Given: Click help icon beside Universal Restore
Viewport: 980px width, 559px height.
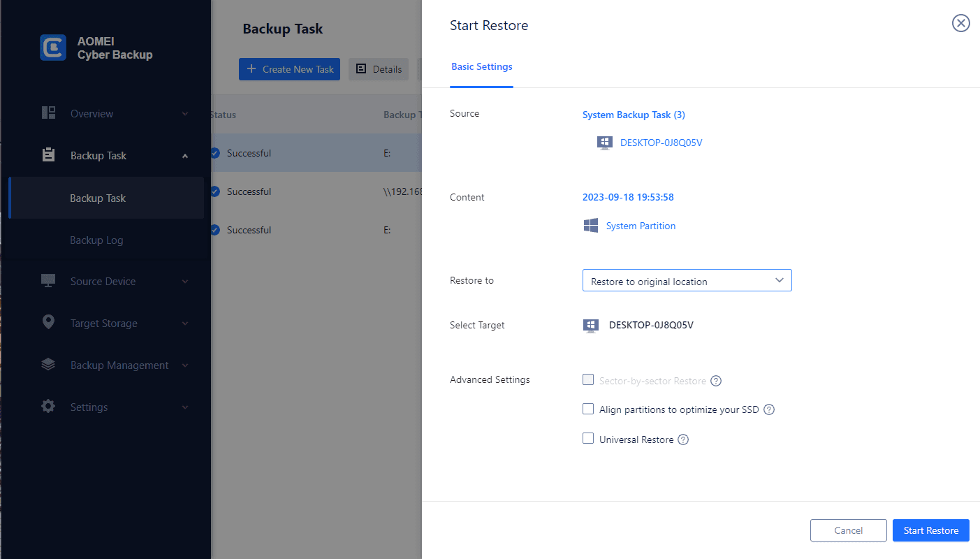Looking at the screenshot, I should pyautogui.click(x=683, y=440).
